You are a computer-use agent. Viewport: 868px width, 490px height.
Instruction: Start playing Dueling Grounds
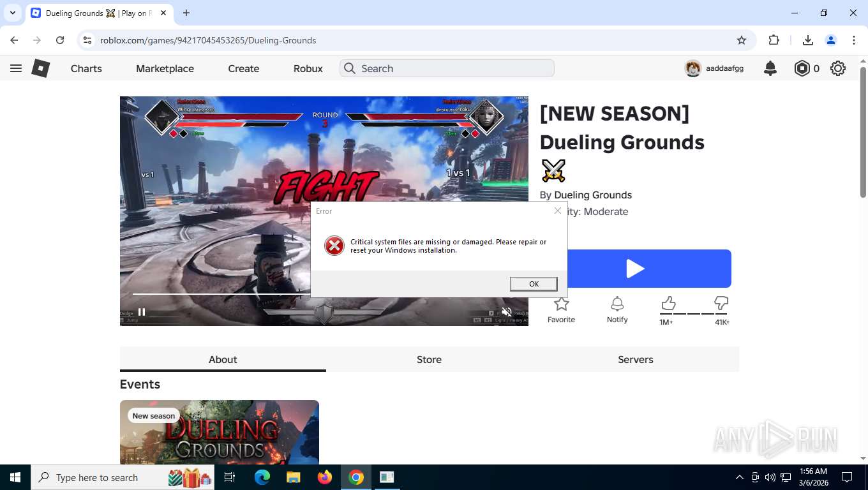coord(636,269)
